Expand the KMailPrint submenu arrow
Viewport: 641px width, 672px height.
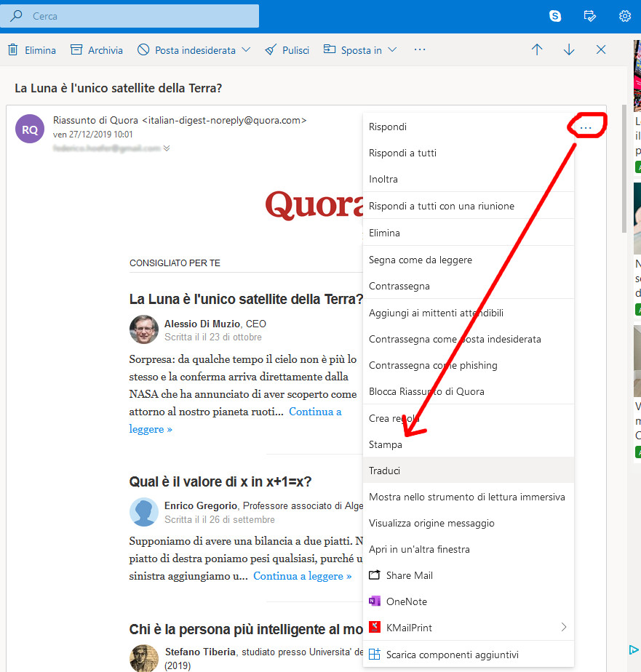[x=564, y=627]
